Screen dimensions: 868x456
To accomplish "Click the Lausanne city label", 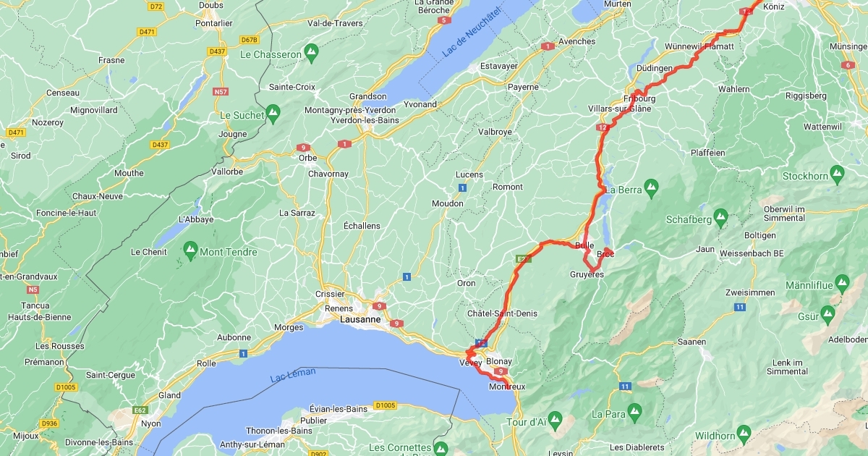I will click(x=359, y=319).
